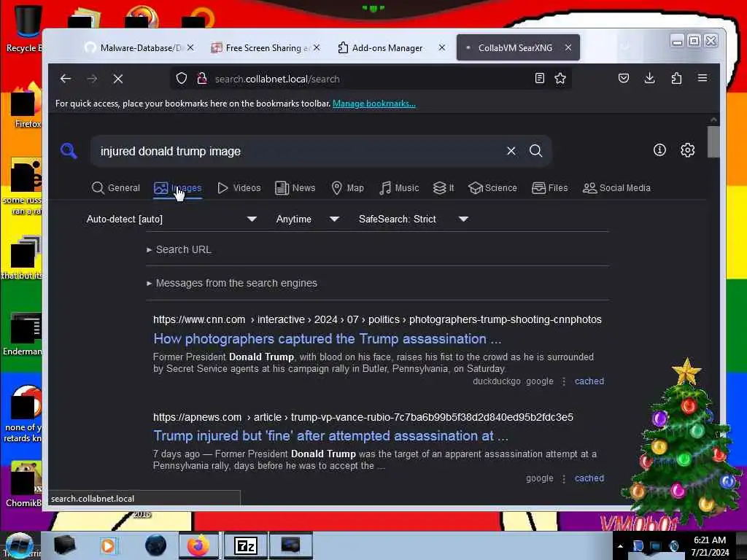Stop page loading with the X button
Image resolution: width=747 pixels, height=560 pixels.
coord(118,79)
